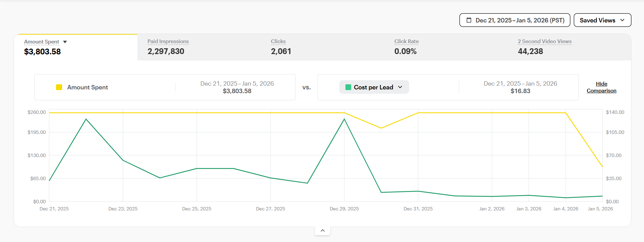Click the Dec 25, 2025 x-axis label
This screenshot has height=242, width=644.
(x=196, y=209)
